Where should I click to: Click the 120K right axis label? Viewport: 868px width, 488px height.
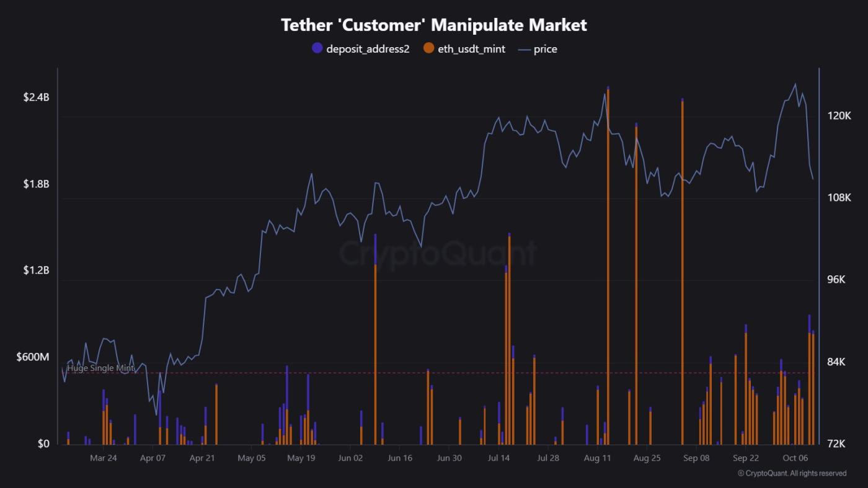click(839, 116)
